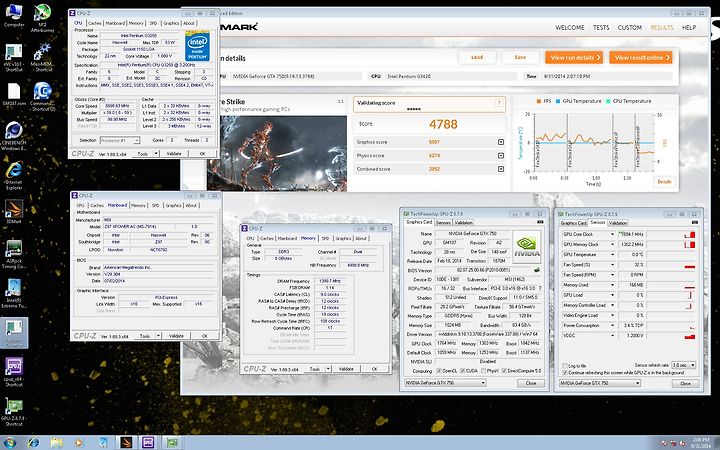Toggle Continue refreshing in background checkbox
Image resolution: width=720 pixels, height=450 pixels.
(x=564, y=372)
